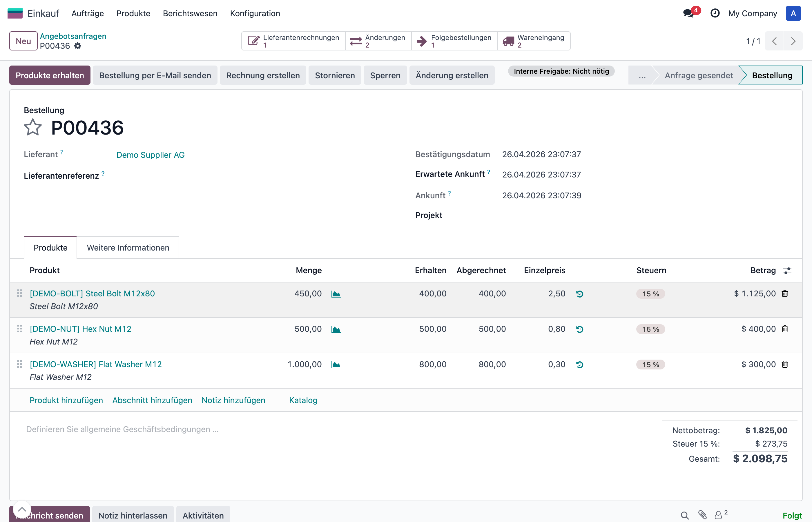
Task: Mark P00436 as favorite with the star
Action: (33, 127)
